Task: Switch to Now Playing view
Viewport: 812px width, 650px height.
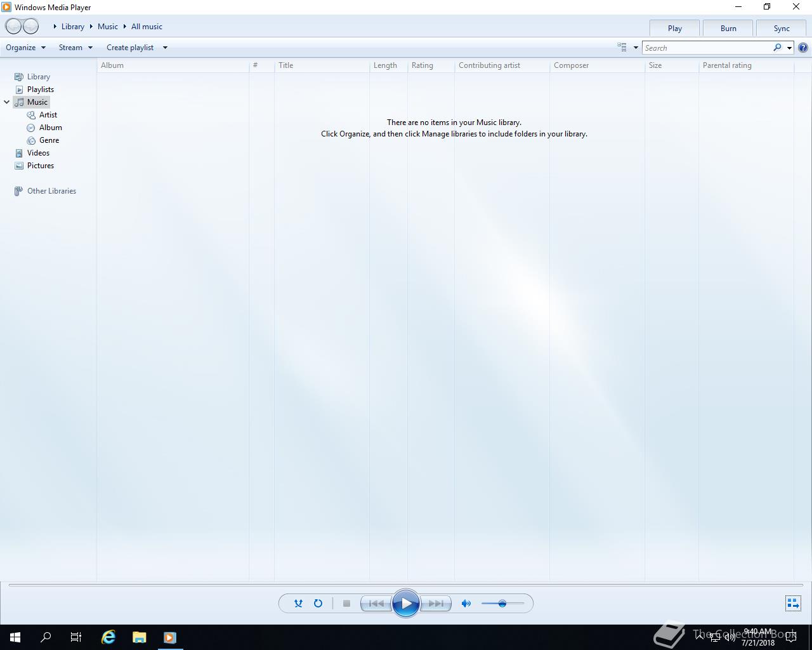Action: (x=793, y=604)
